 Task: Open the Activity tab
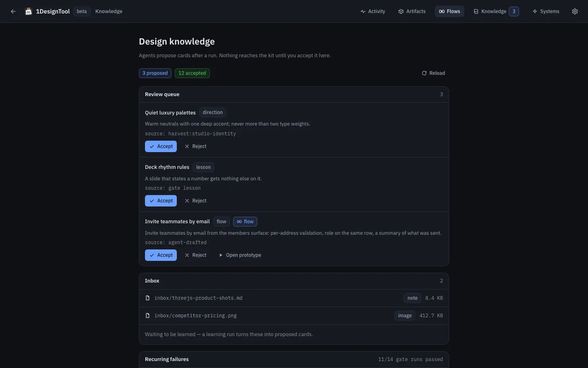[373, 11]
